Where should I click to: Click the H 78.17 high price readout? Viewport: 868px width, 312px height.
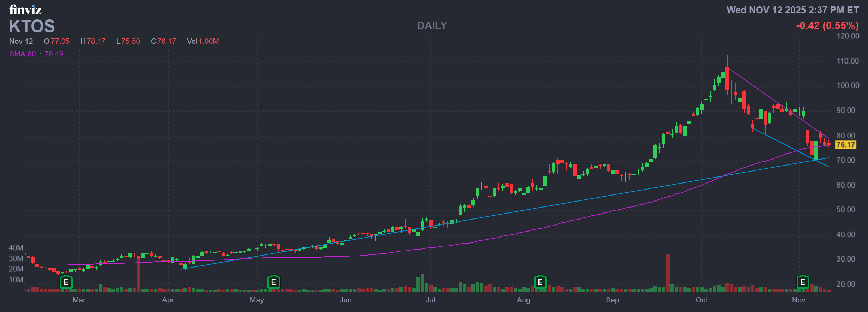[93, 41]
